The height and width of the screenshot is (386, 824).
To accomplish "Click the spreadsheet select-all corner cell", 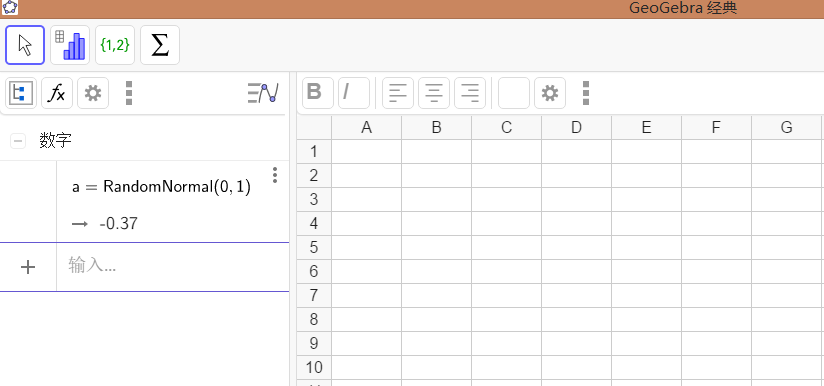I will (314, 128).
